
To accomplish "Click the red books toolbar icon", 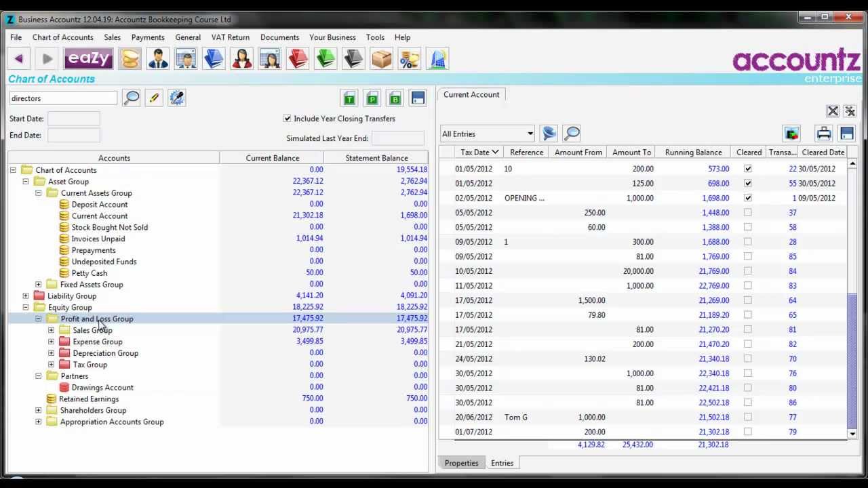I will pyautogui.click(x=298, y=59).
